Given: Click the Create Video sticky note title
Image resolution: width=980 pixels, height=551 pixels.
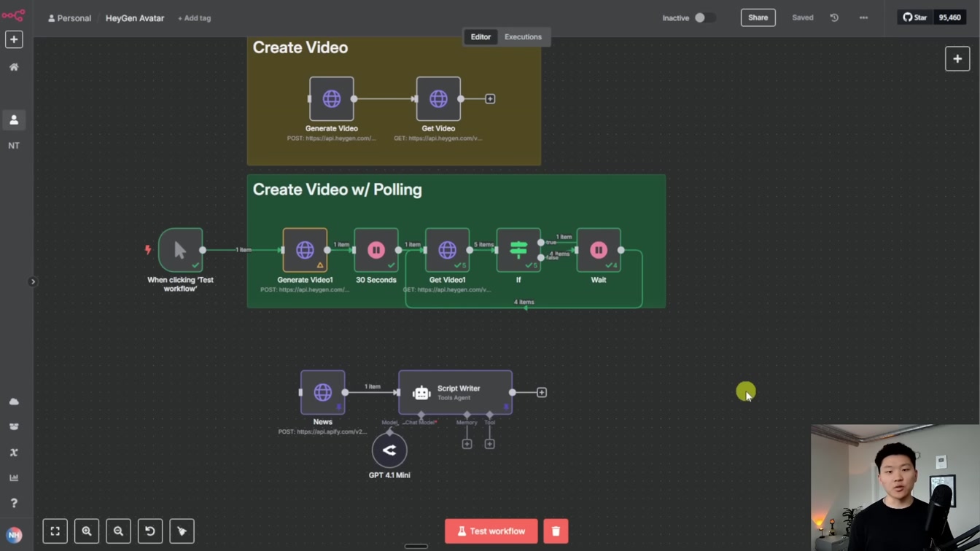Looking at the screenshot, I should tap(300, 47).
